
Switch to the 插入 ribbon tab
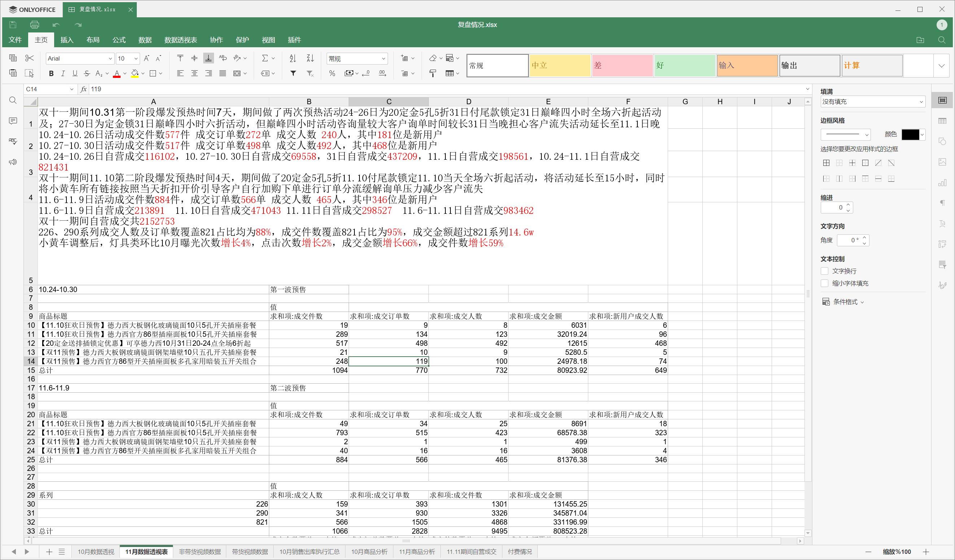click(x=67, y=40)
